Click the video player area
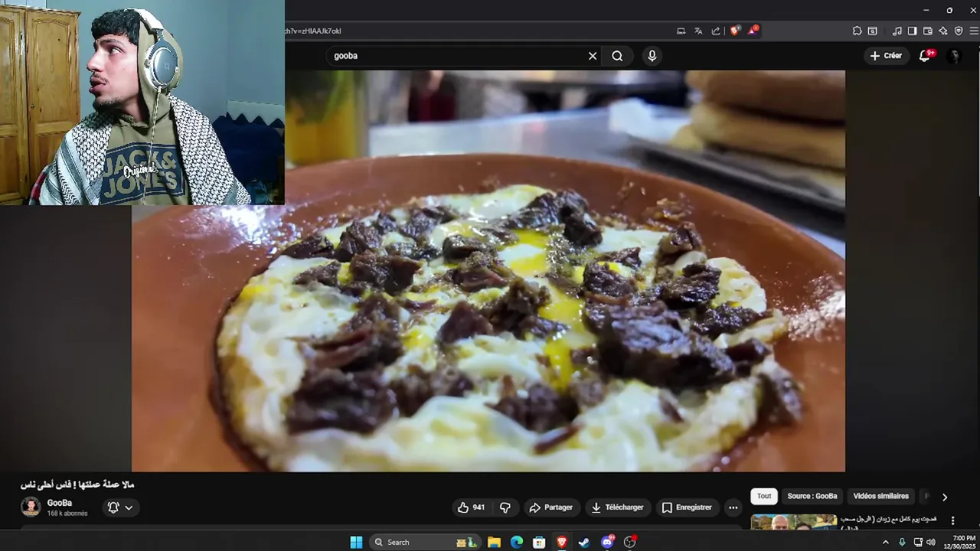The image size is (980, 551). [x=488, y=271]
